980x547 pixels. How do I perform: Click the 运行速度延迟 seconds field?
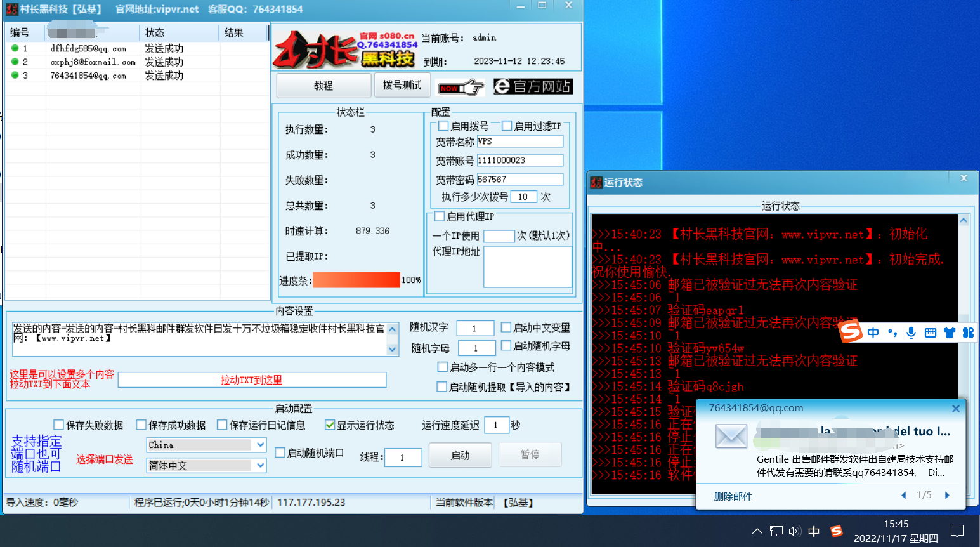[497, 425]
